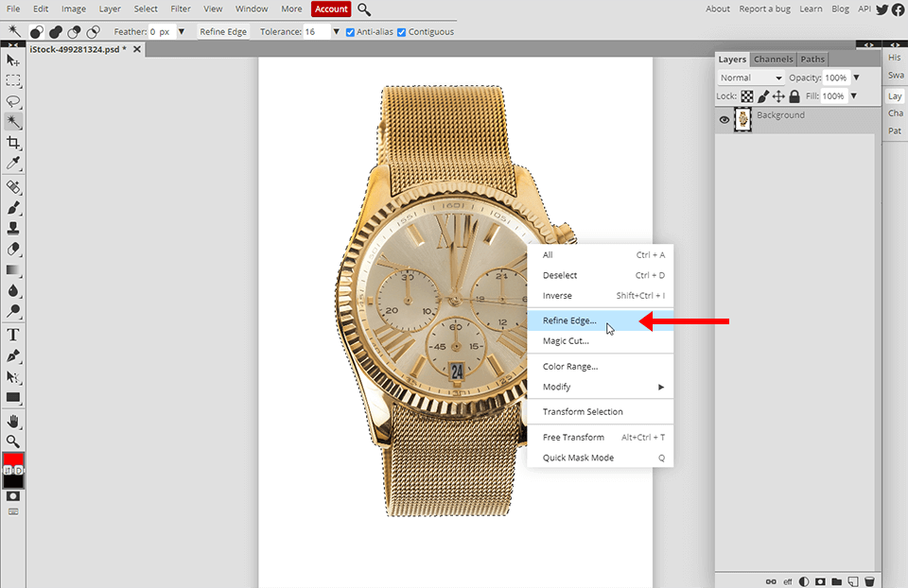This screenshot has width=908, height=588.
Task: Select the Type tool
Action: point(13,335)
